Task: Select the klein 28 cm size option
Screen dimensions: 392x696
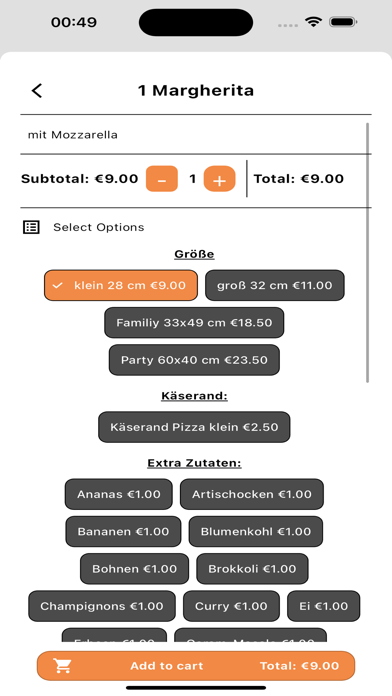Action: tap(121, 285)
